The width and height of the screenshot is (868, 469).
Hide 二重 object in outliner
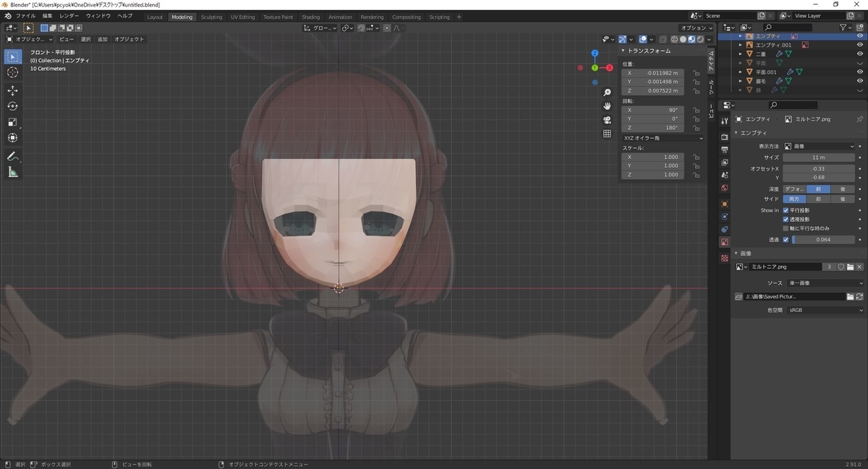pyautogui.click(x=860, y=54)
